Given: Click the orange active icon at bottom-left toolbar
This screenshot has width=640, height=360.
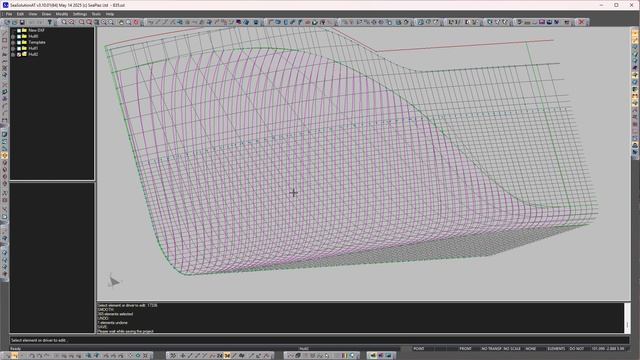Looking at the screenshot, I should click(x=15, y=356).
